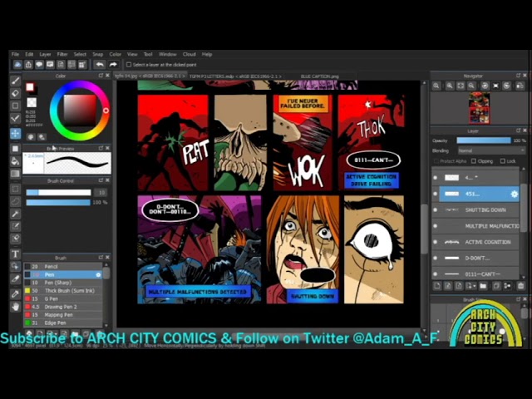The height and width of the screenshot is (399, 532).
Task: Hide the SHUTTING DOWN layer
Action: (435, 210)
